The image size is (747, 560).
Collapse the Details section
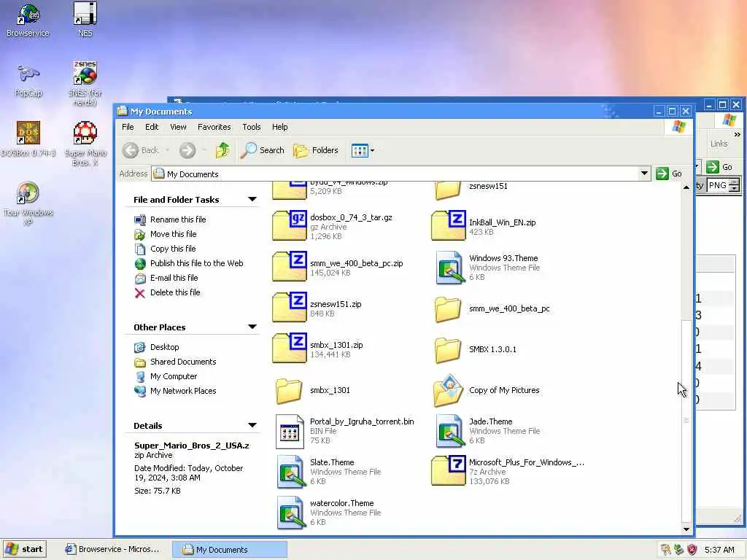coord(252,426)
